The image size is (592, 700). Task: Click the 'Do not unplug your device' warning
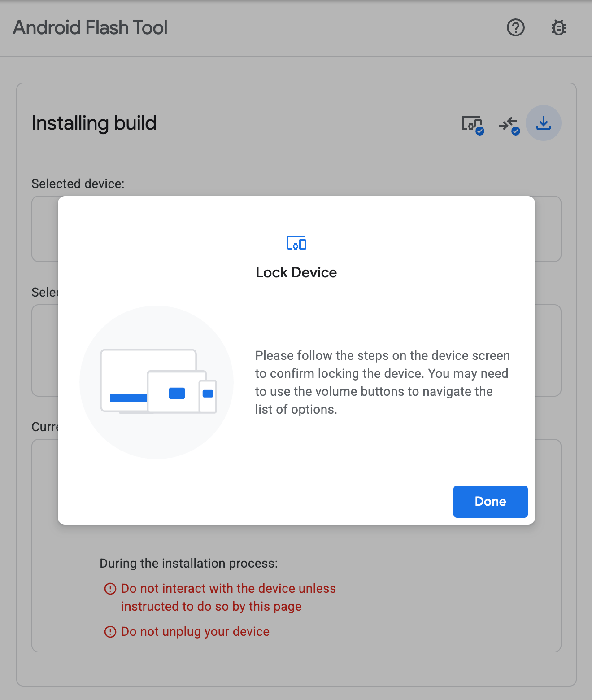[x=195, y=632]
